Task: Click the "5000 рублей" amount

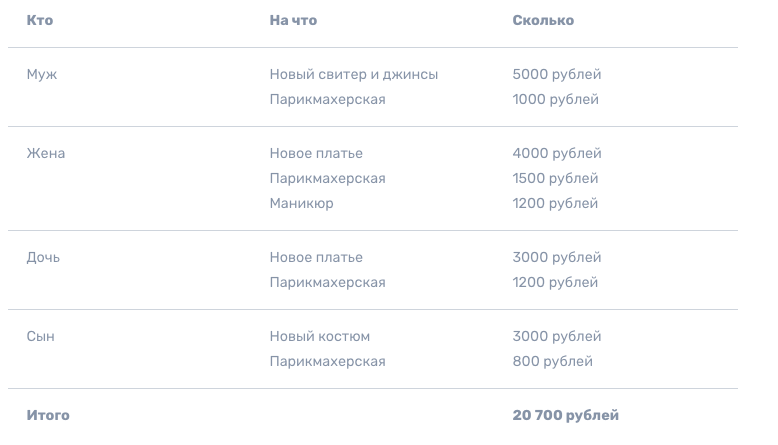Action: point(557,74)
